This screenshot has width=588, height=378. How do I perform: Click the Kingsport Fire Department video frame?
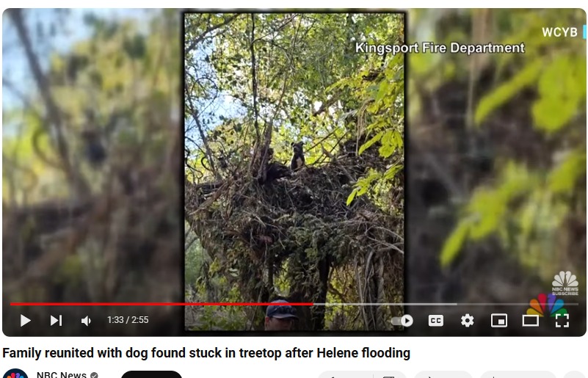click(294, 171)
